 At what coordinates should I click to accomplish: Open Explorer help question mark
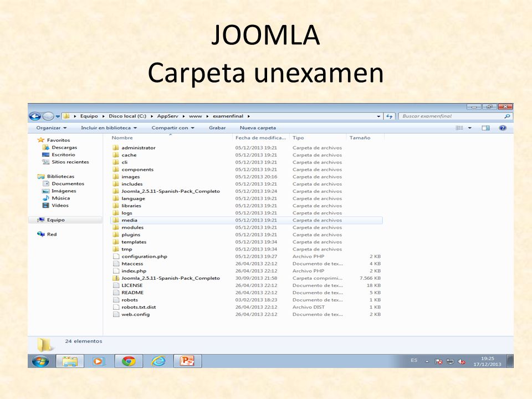(x=503, y=128)
